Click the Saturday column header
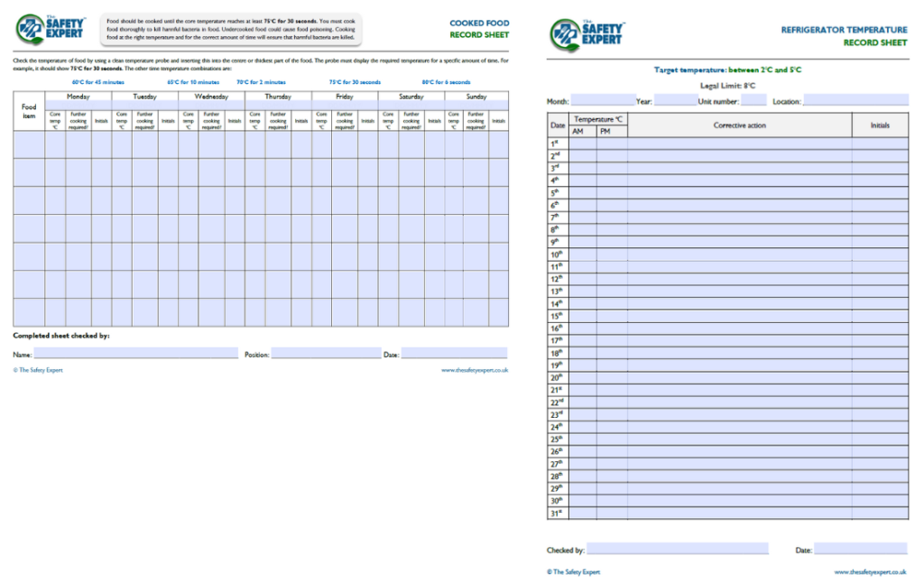This screenshot has height=583, width=924. pos(411,96)
